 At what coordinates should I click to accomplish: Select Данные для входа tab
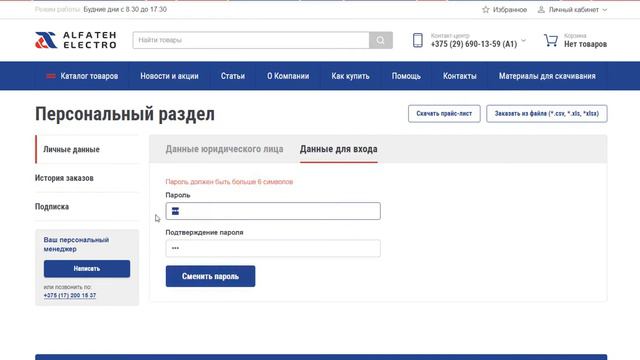tap(338, 149)
